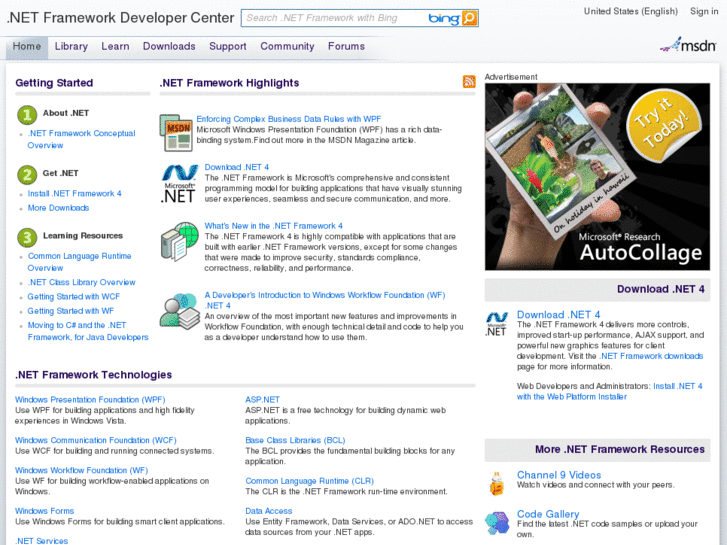This screenshot has width=727, height=545.
Task: Click the people and papers icon for Workflow Foundation
Action: point(179,311)
